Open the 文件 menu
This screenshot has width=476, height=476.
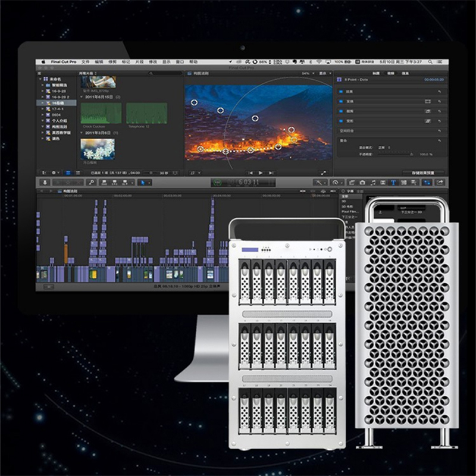(86, 61)
